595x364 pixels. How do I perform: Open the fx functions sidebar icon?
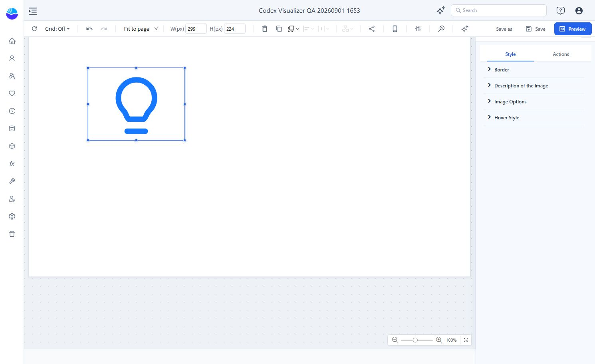pyautogui.click(x=12, y=164)
